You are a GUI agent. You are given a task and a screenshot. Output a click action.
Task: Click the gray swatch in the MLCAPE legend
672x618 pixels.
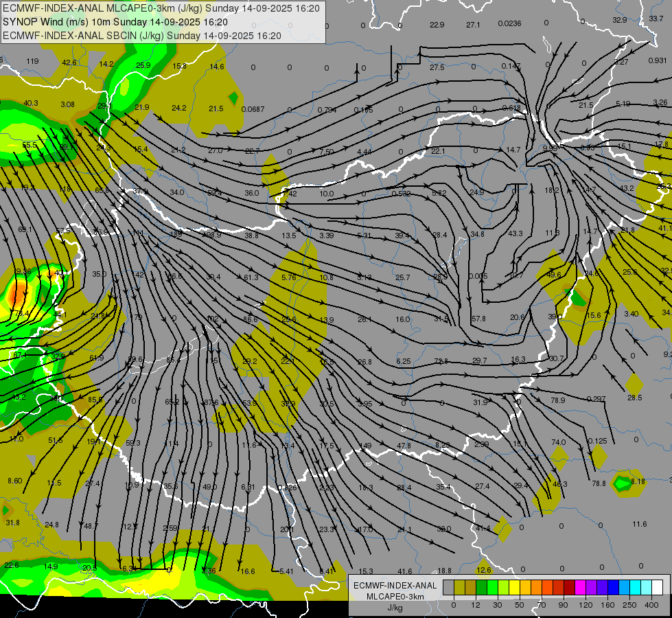pyautogui.click(x=449, y=588)
